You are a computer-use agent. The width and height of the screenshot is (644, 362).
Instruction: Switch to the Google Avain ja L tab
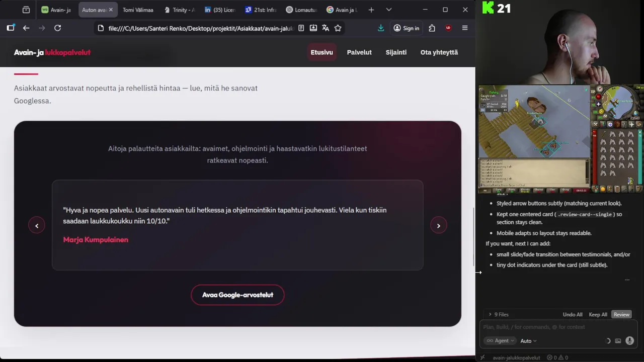pos(342,10)
